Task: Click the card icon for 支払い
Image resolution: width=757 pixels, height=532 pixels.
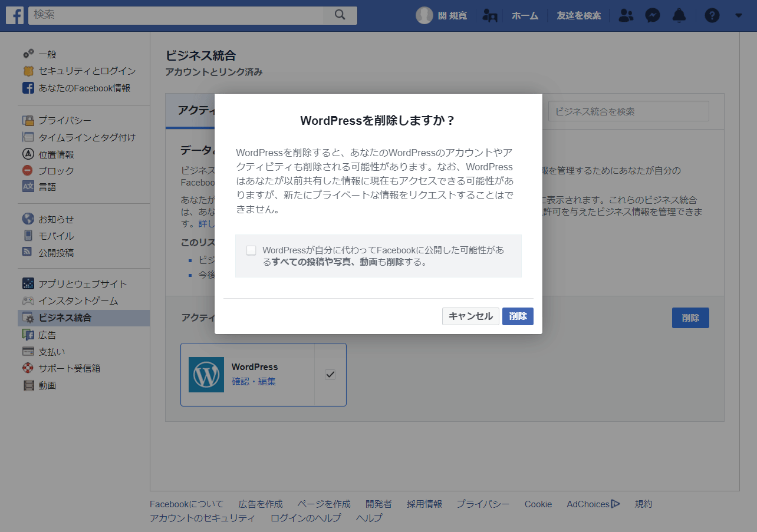Action: coord(28,352)
